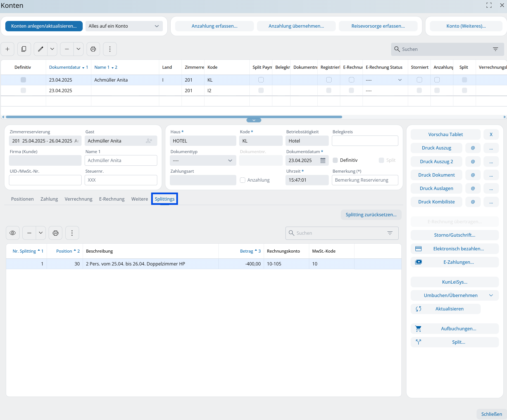Select the Splittings tab
Image resolution: width=507 pixels, height=420 pixels.
(165, 199)
